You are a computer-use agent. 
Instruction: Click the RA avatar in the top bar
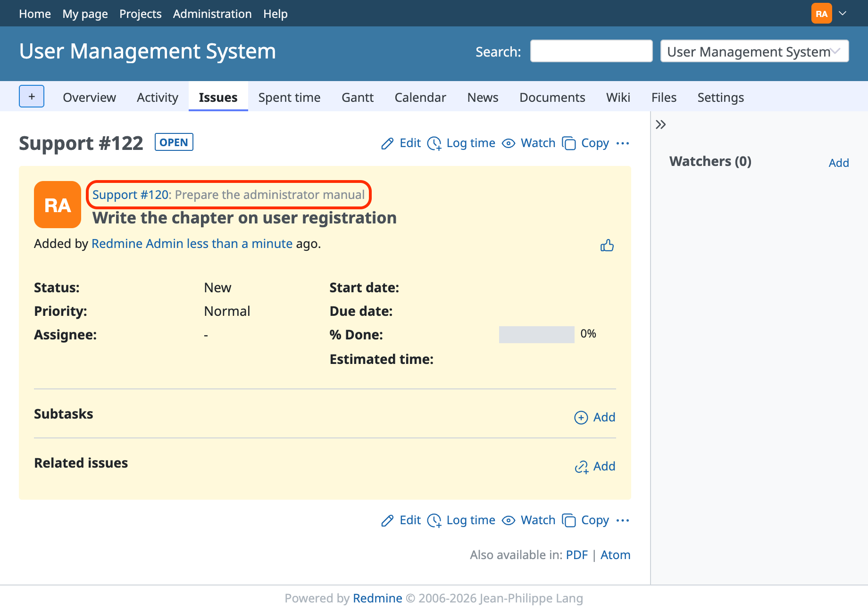tap(822, 13)
